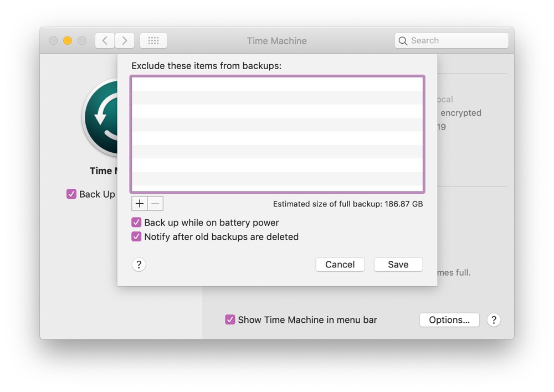Open help beside the Options button
Image resolution: width=554 pixels, height=392 pixels.
coord(494,320)
